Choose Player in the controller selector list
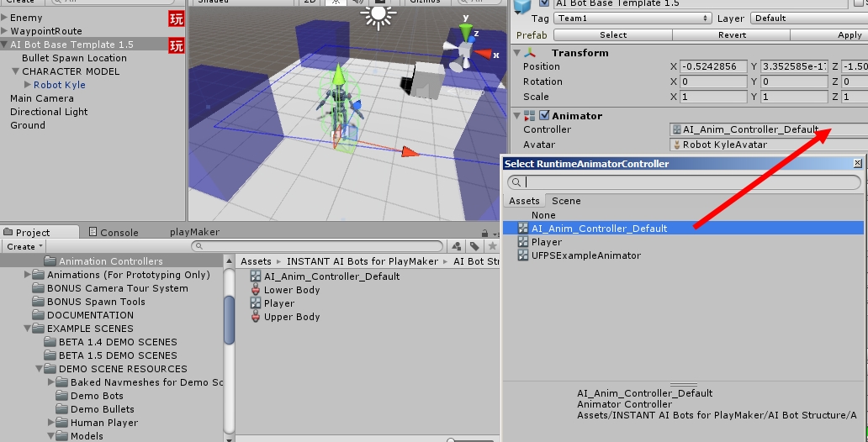 coord(683,242)
